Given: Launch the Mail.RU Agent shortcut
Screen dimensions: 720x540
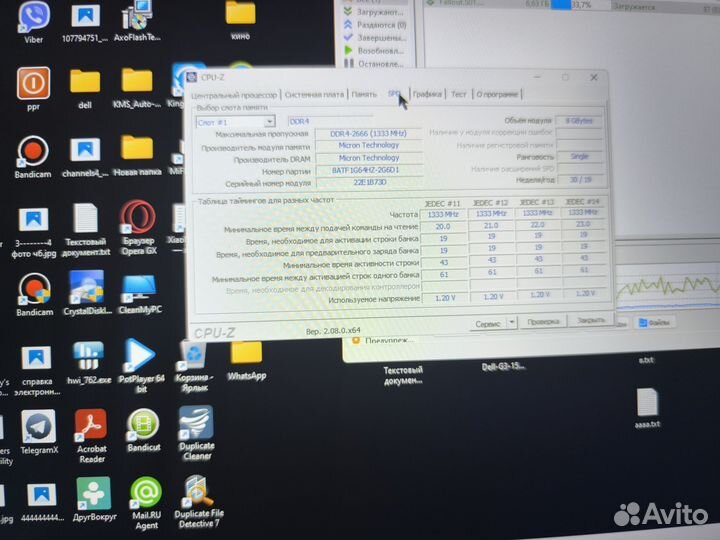Looking at the screenshot, I should 146,503.
